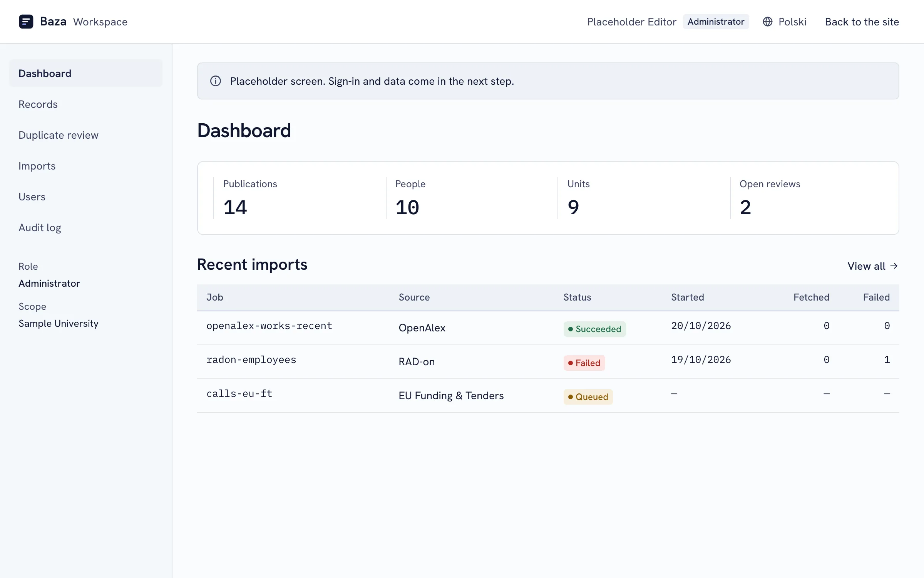Click the Failed status badge on radon-employees
The width and height of the screenshot is (924, 578).
tap(584, 363)
